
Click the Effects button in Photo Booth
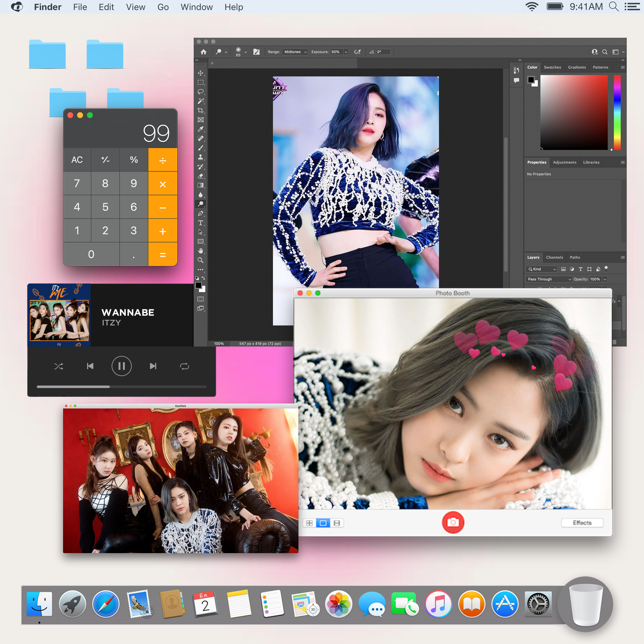click(582, 523)
